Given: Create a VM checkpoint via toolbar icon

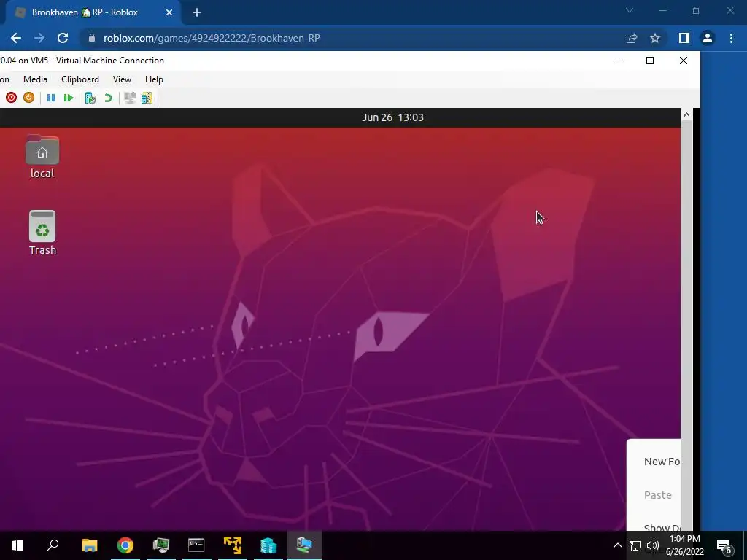Looking at the screenshot, I should pyautogui.click(x=90, y=98).
